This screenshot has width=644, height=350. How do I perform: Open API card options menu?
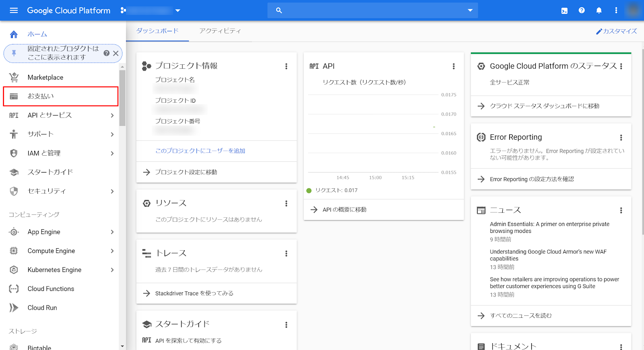(x=454, y=66)
